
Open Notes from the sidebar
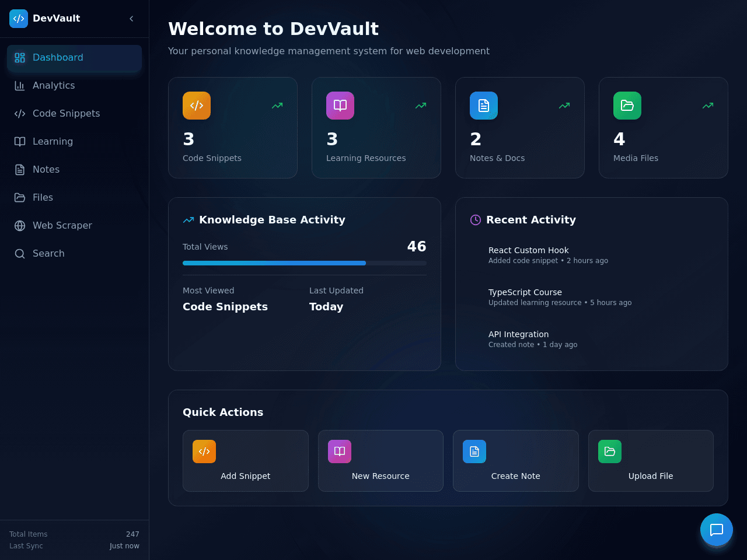pos(75,170)
